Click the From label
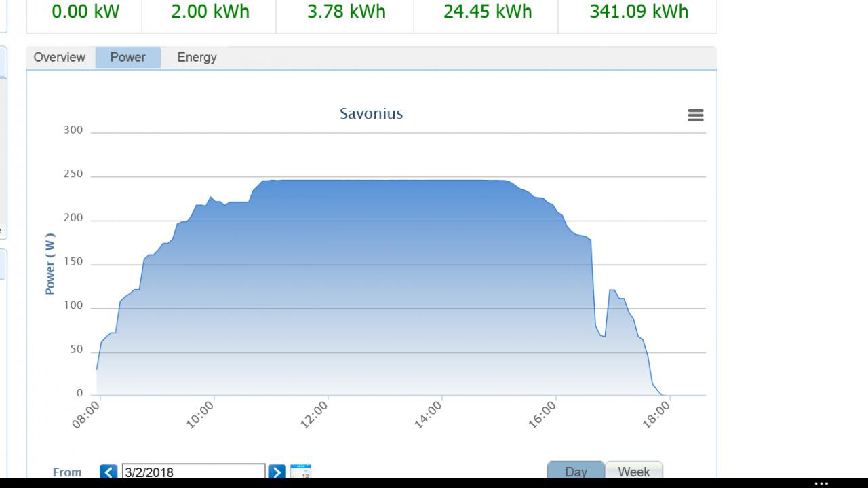Screen dimensions: 868x488 pos(67,472)
